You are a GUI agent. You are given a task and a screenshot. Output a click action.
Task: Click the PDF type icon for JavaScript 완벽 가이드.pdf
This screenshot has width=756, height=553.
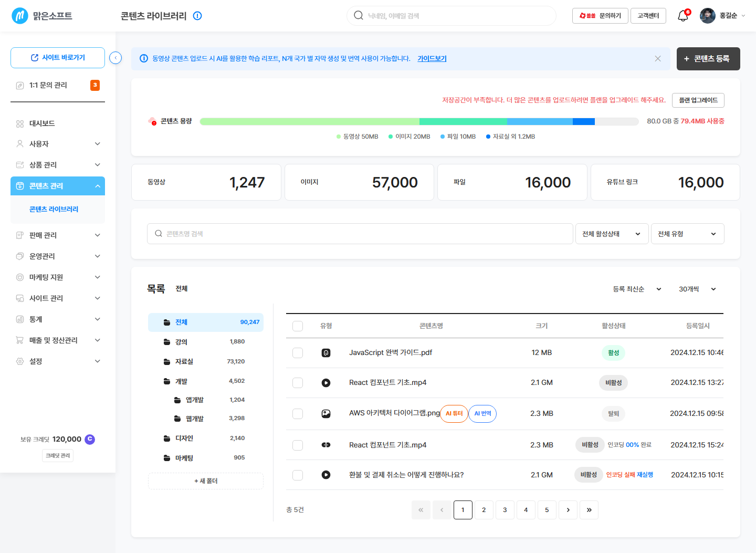point(326,353)
